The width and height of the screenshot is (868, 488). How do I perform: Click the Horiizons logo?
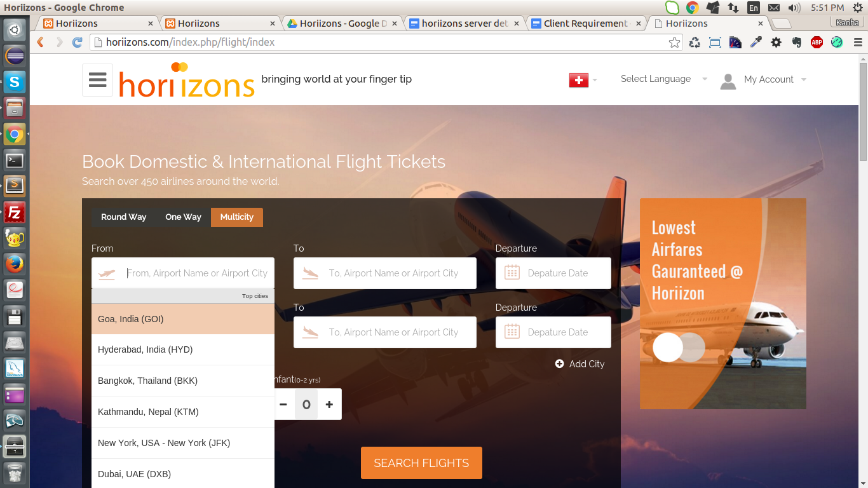187,80
